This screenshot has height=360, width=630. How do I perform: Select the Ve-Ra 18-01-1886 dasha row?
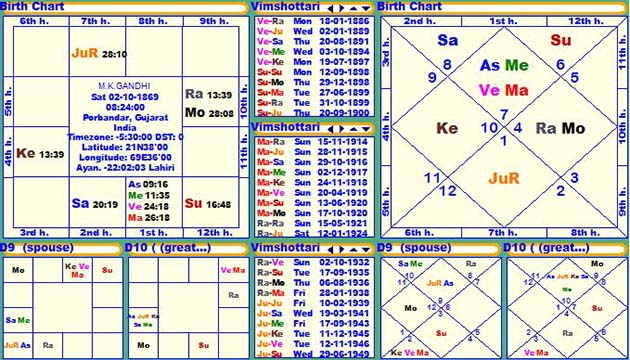313,21
